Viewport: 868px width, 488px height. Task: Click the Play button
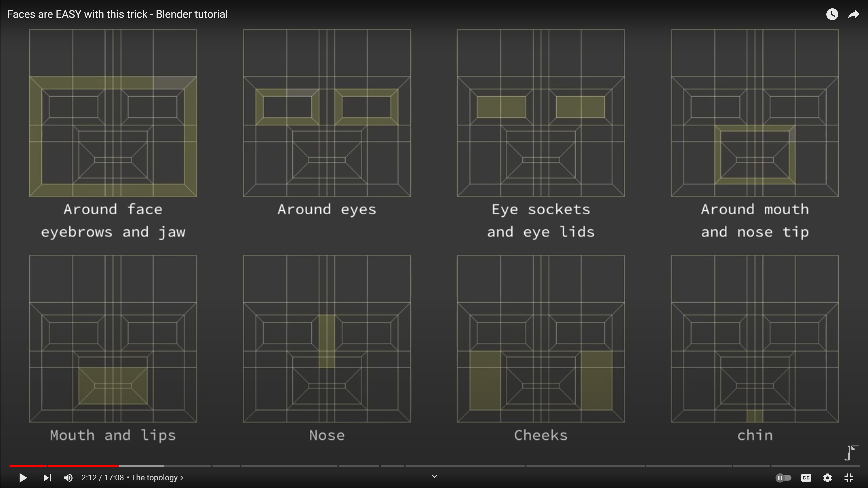(23, 478)
